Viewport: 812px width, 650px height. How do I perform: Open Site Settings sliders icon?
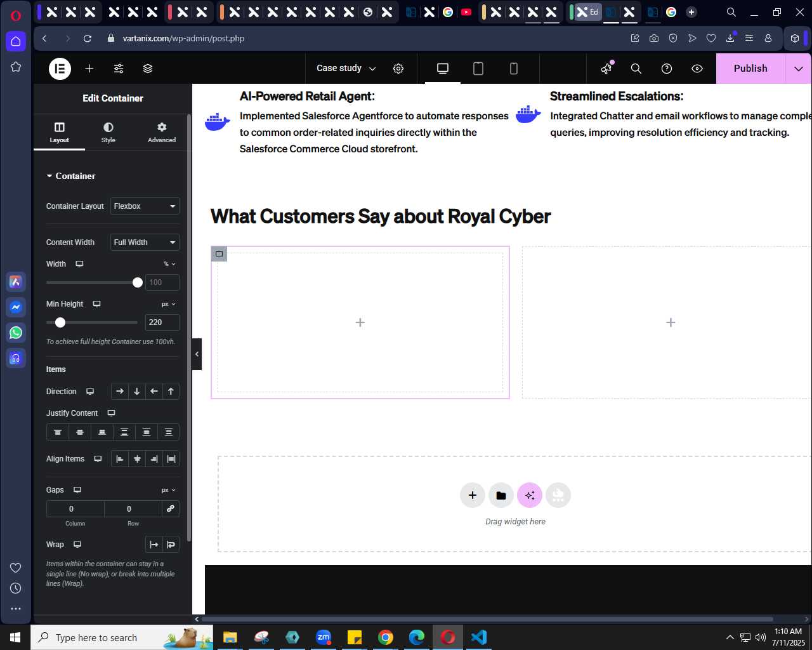tap(119, 69)
